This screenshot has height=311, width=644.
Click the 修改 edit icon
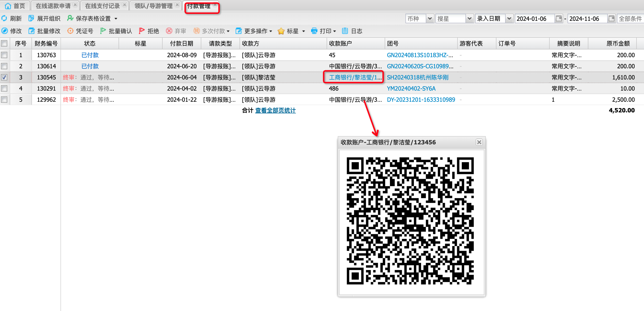pos(5,31)
